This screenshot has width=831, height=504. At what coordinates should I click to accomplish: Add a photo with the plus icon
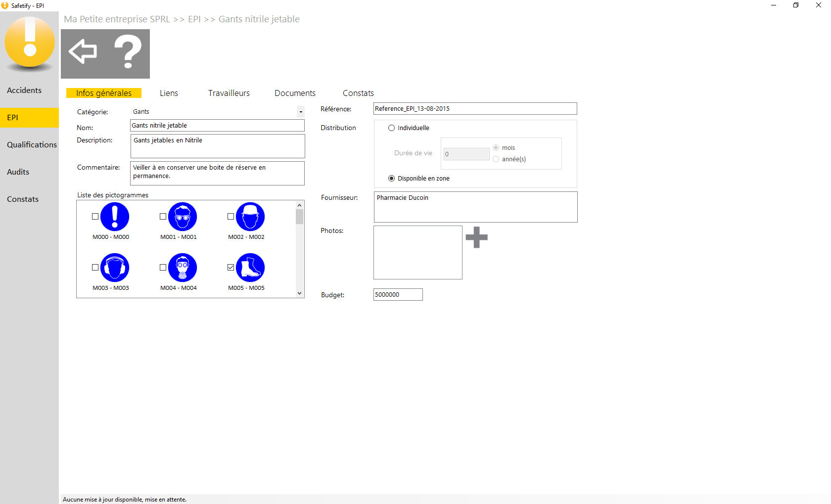pos(477,237)
